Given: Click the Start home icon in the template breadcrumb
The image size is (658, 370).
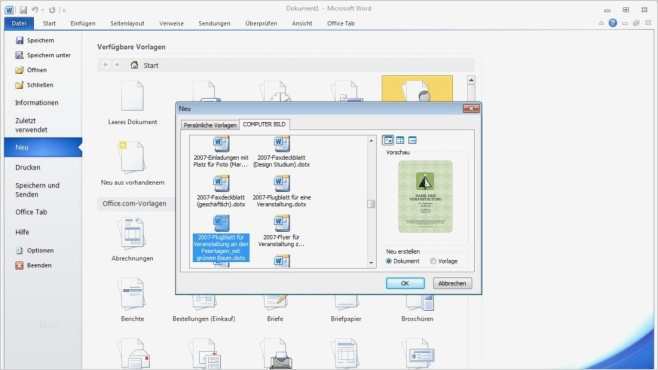Looking at the screenshot, I should [134, 65].
